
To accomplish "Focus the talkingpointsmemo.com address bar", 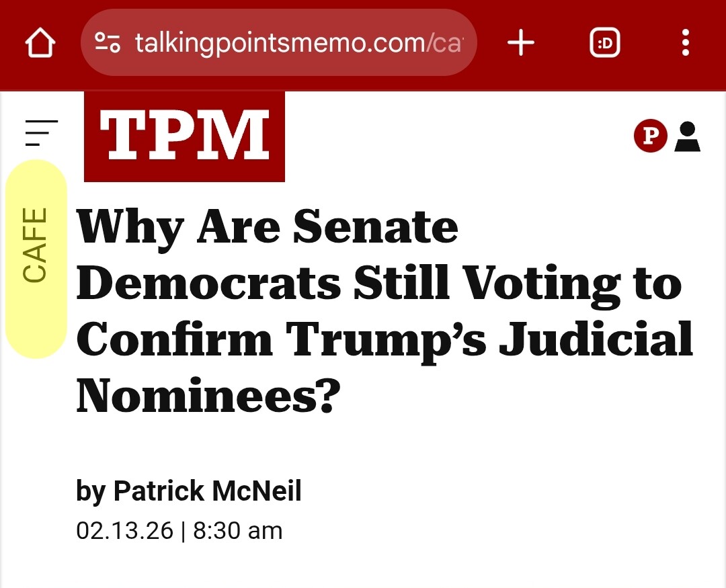I will pyautogui.click(x=296, y=44).
